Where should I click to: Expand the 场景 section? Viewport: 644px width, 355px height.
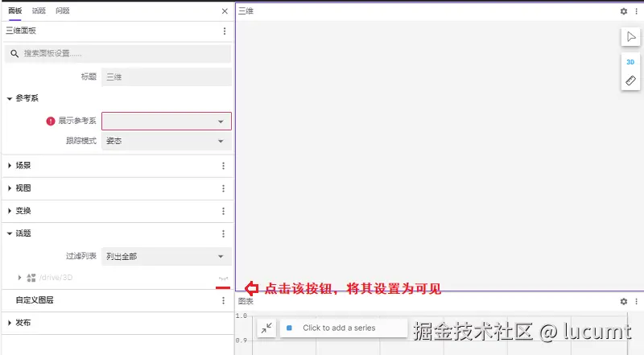coord(10,166)
